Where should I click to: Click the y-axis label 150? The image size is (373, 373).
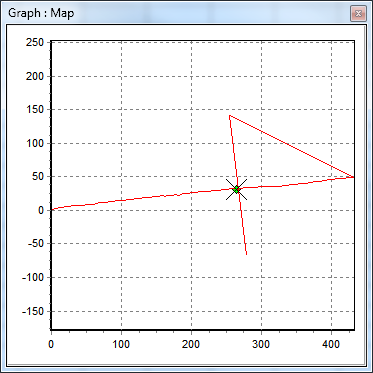(x=35, y=110)
